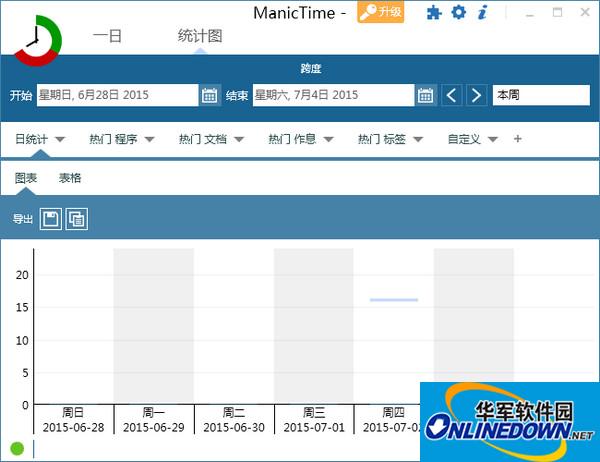
Task: Select the 表格 table view tab
Action: (x=70, y=178)
